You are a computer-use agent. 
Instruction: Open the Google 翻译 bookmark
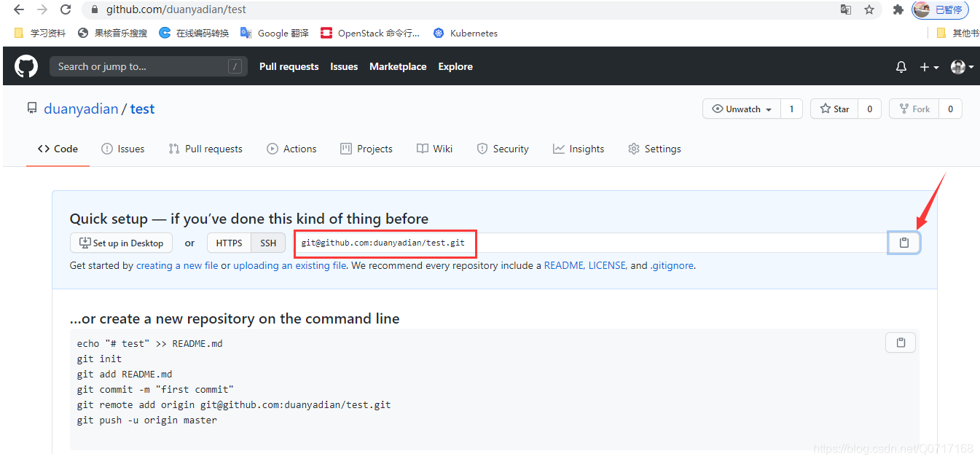[275, 33]
